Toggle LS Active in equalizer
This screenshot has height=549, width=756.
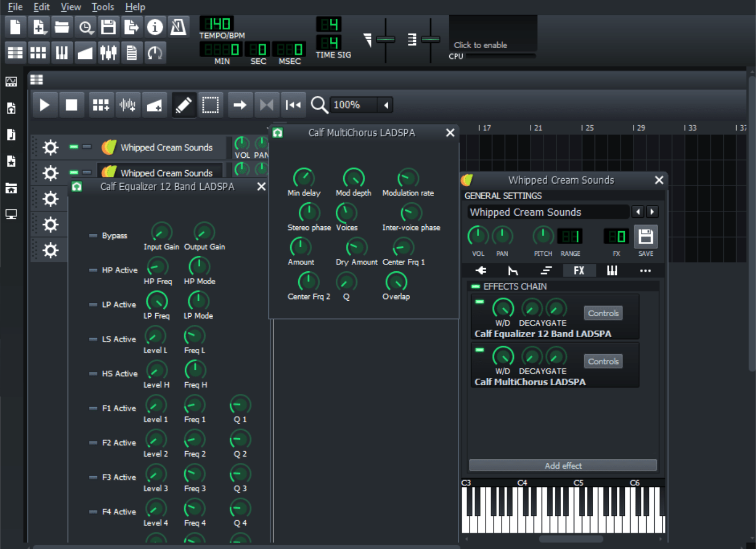[93, 339]
